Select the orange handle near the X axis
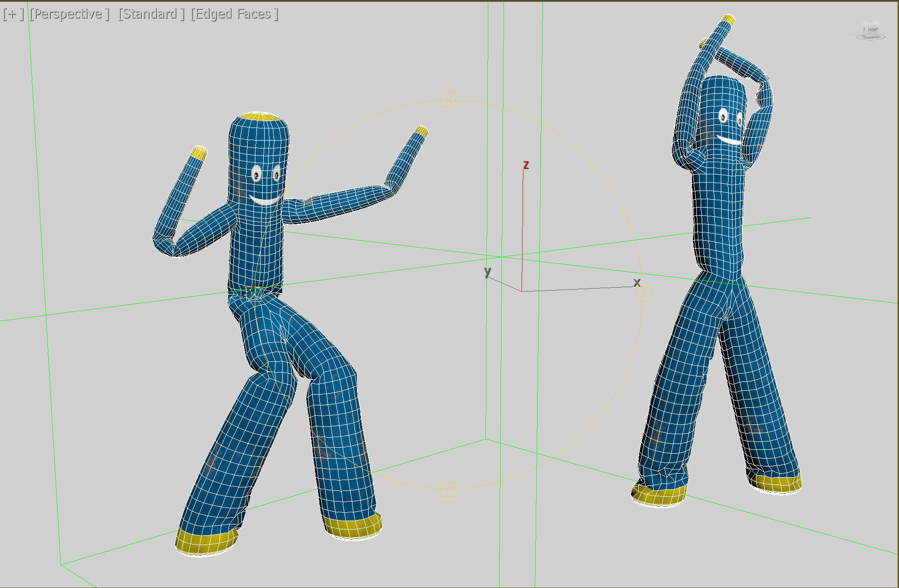The height and width of the screenshot is (588, 899). (644, 294)
